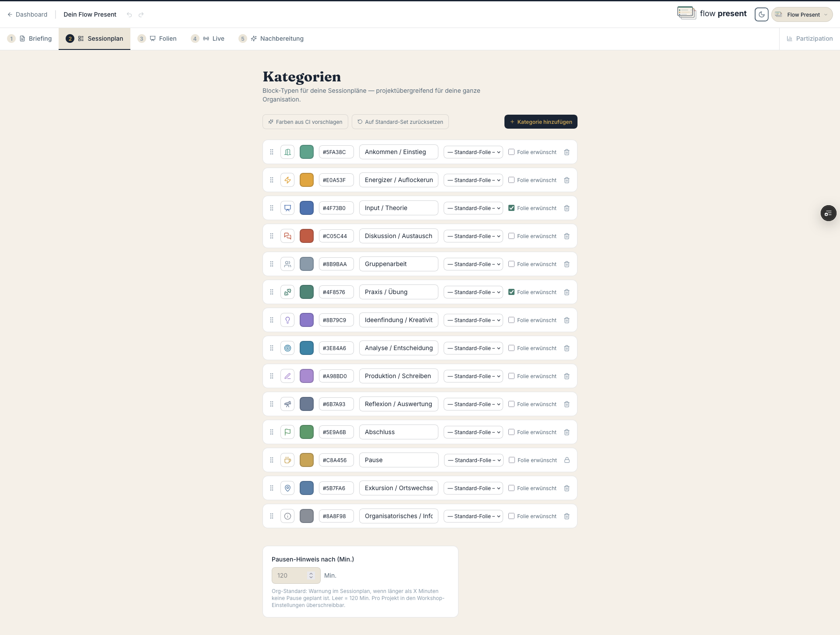Viewport: 840px width, 635px height.
Task: Expand Standard-Folie dropdown for Ankommen / Einstieg
Action: click(x=473, y=152)
